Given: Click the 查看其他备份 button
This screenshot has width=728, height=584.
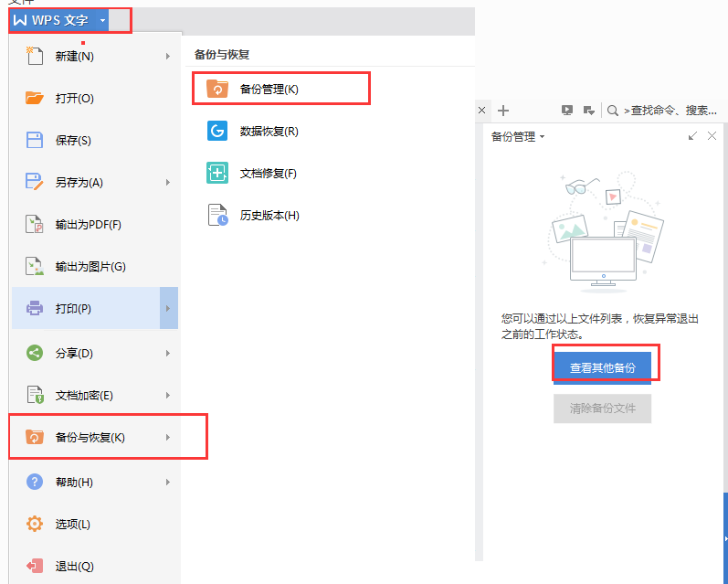Looking at the screenshot, I should tap(602, 367).
